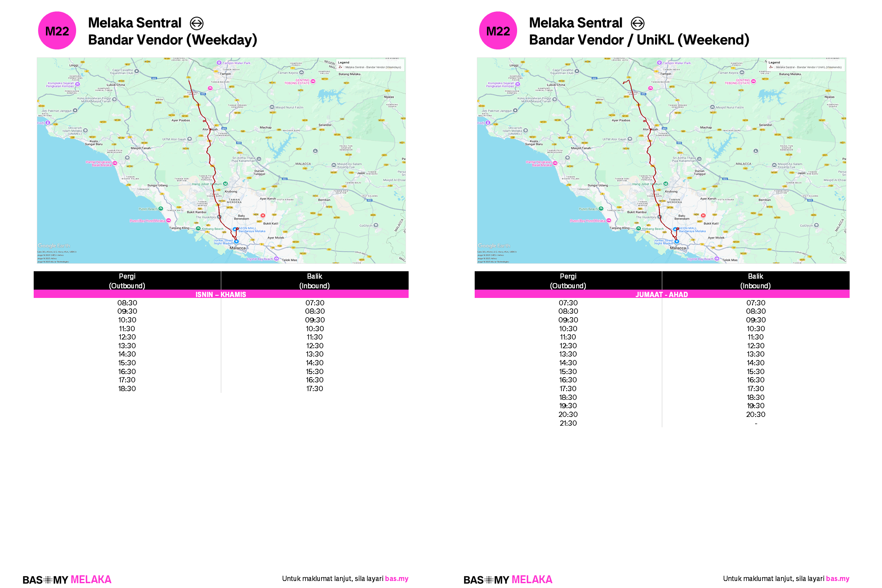882x588 pixels.
Task: Click the weekend M22 route badge
Action: point(498,31)
